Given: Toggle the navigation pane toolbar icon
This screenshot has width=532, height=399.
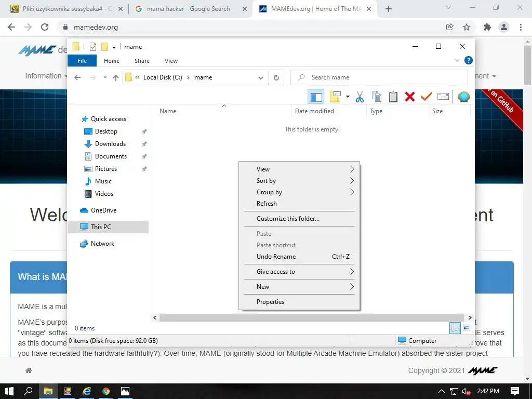Looking at the screenshot, I should coord(316,97).
